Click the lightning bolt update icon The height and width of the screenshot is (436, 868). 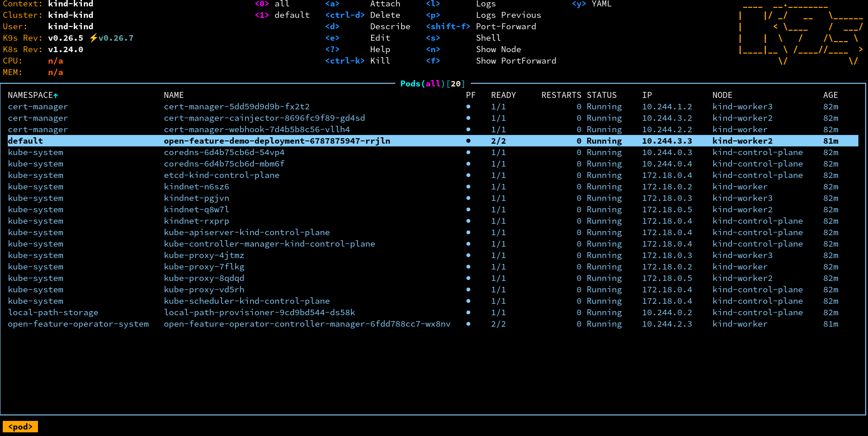(93, 38)
